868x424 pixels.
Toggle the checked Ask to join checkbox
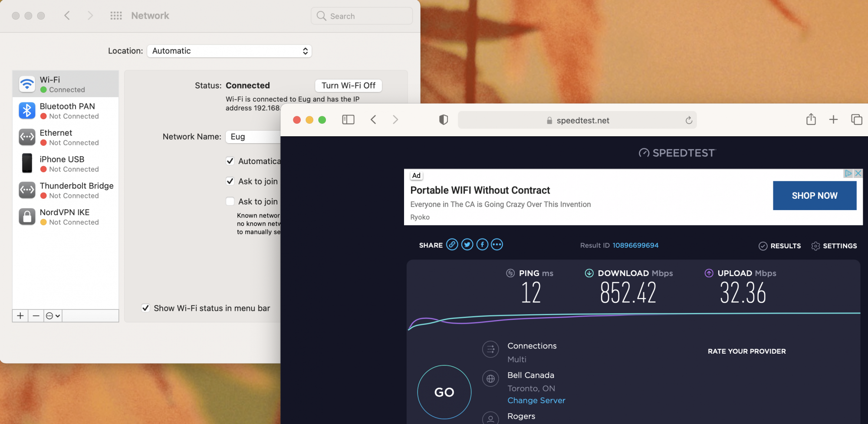pyautogui.click(x=230, y=181)
